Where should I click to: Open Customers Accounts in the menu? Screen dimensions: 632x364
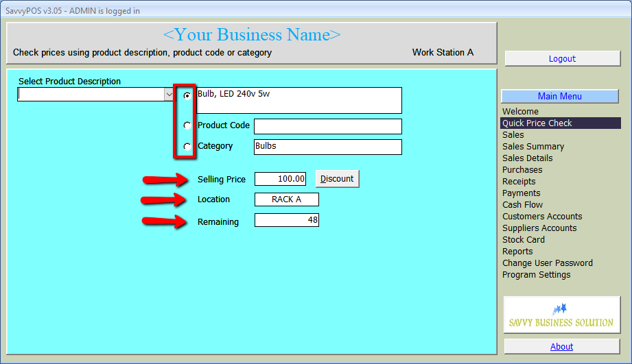click(542, 217)
